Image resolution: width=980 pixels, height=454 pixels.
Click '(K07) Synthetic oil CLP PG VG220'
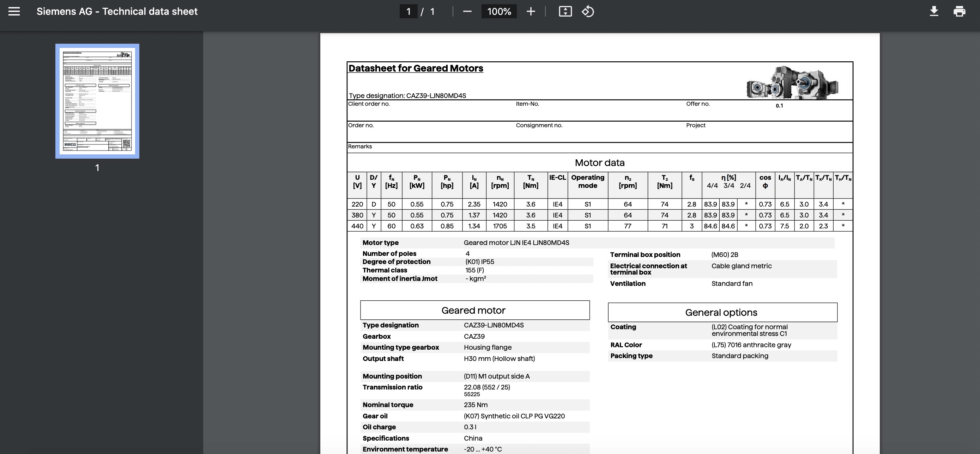(514, 416)
